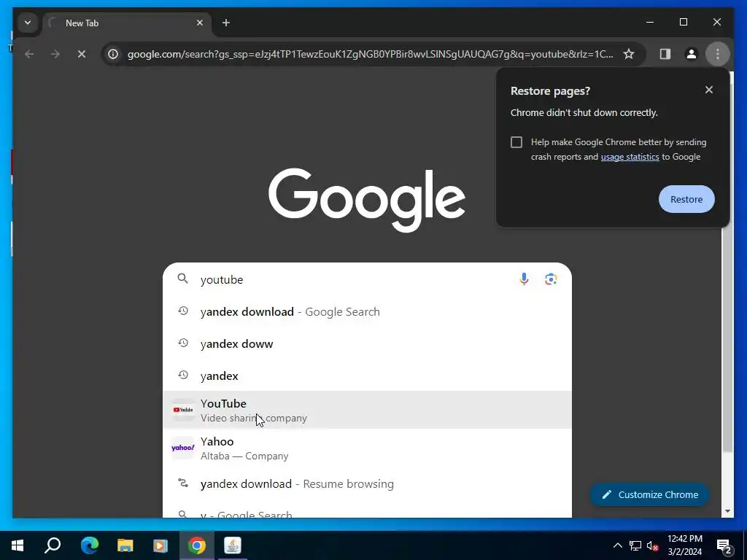Viewport: 747px width, 560px height.
Task: Click the scrollbar down arrow
Action: click(x=727, y=511)
